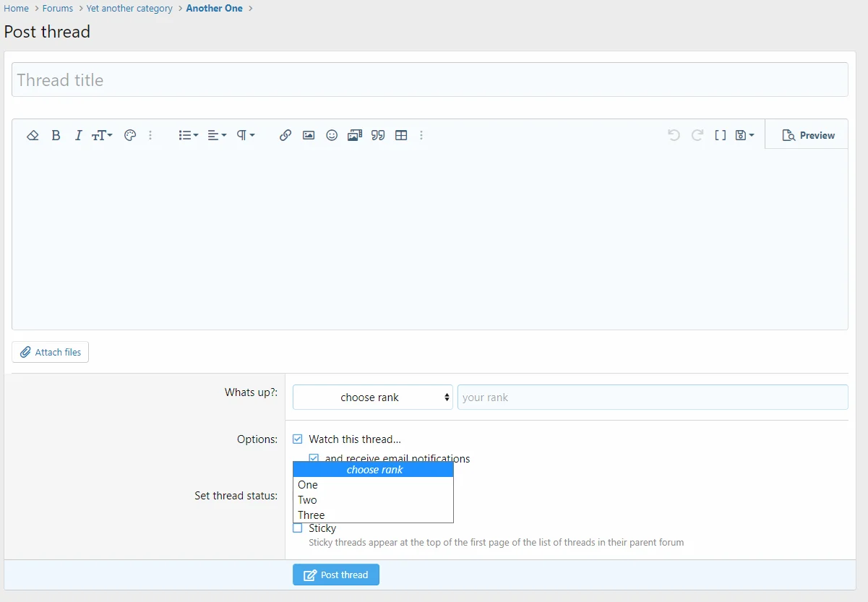
Task: Click the insert quote icon
Action: [x=378, y=135]
